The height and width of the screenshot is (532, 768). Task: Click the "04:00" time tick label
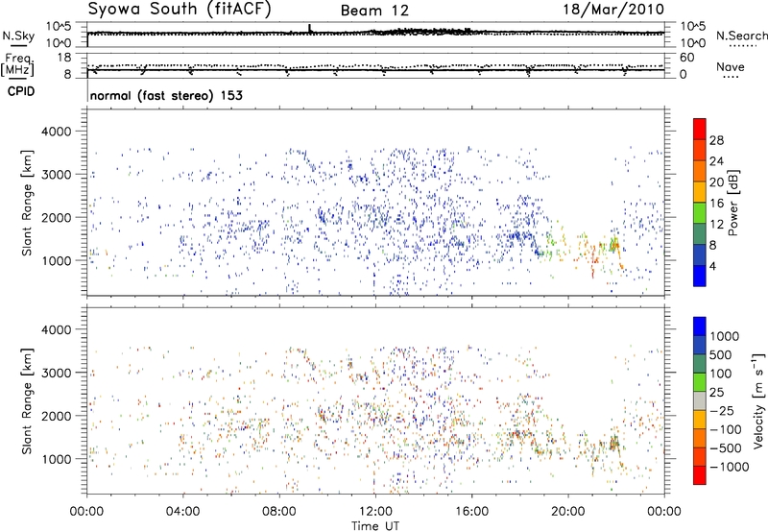182,512
